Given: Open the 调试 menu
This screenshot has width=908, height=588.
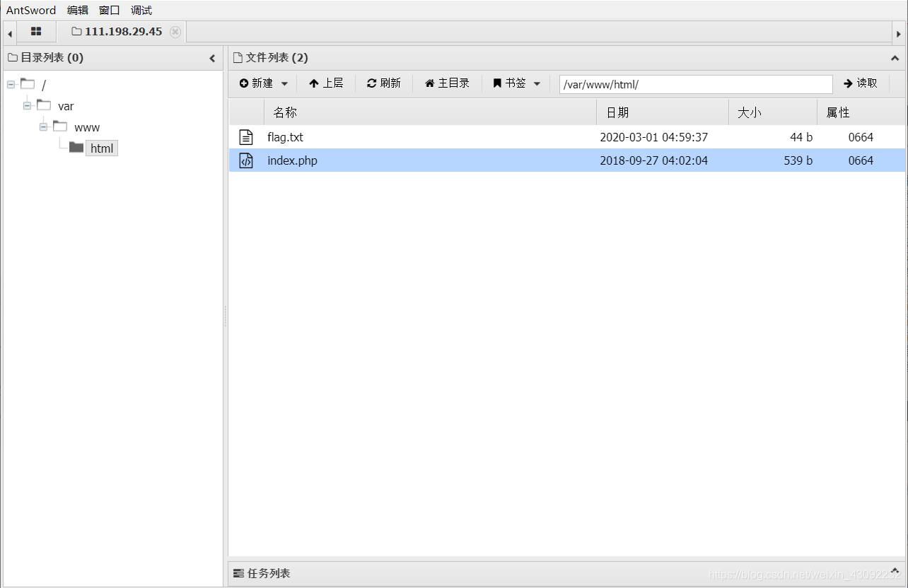Looking at the screenshot, I should 141,11.
